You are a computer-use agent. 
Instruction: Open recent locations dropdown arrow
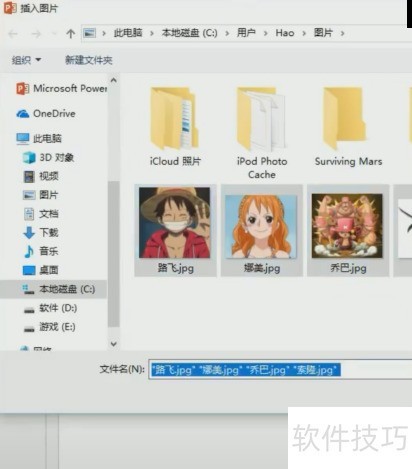(54, 34)
